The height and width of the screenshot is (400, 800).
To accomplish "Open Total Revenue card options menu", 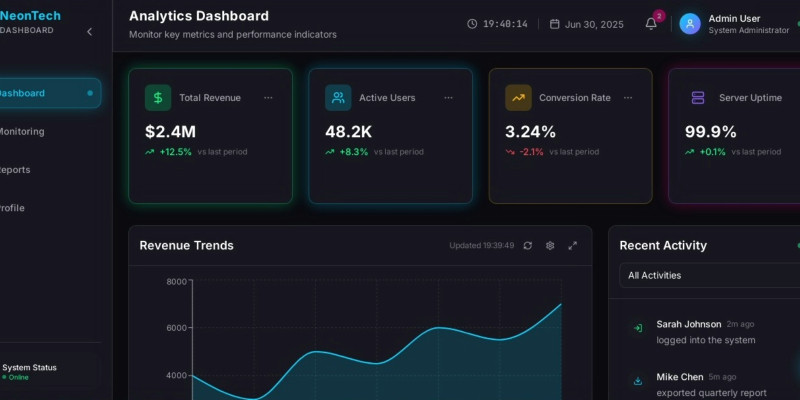I will point(268,98).
